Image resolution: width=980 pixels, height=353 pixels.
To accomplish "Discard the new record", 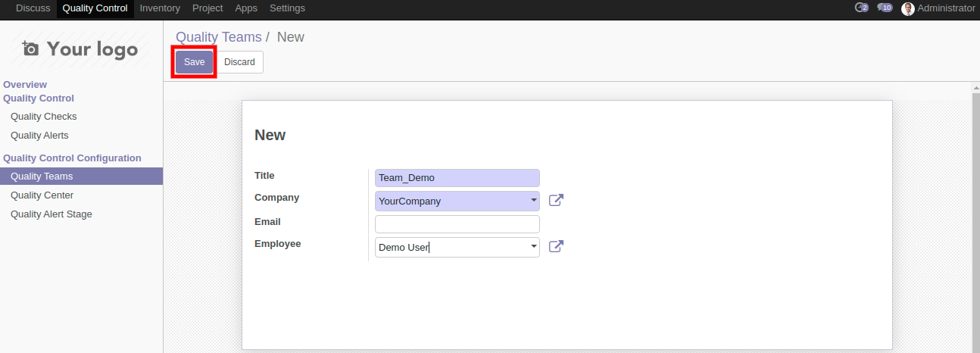I will pyautogui.click(x=239, y=62).
